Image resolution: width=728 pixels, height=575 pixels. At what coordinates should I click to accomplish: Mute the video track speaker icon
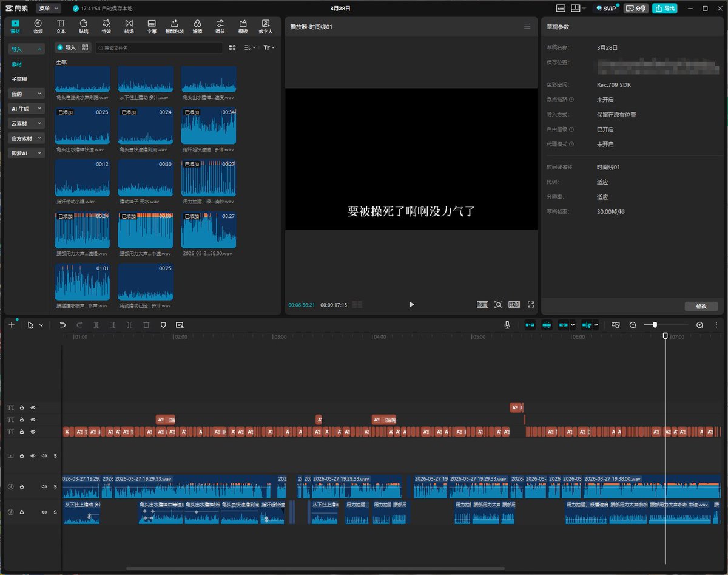44,455
